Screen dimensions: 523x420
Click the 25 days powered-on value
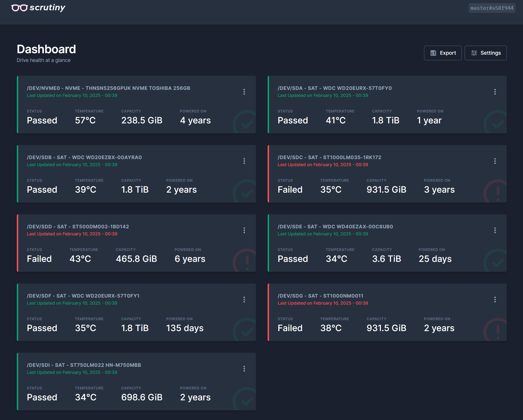point(435,259)
